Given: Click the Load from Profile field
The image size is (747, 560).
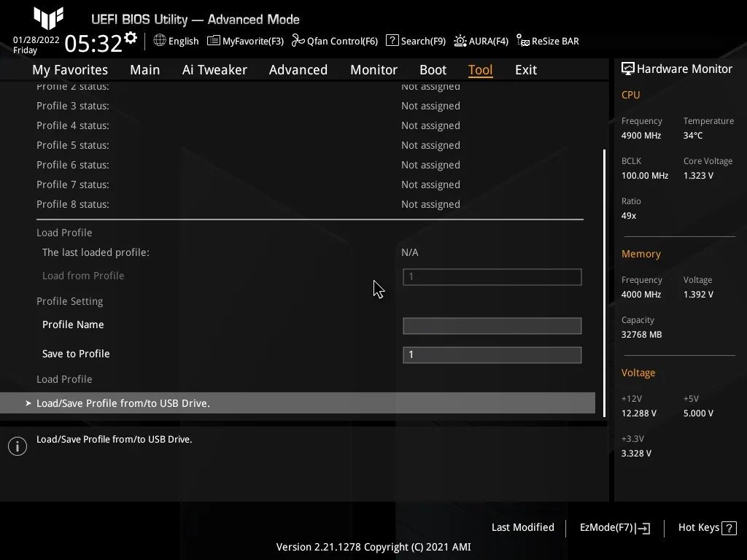Looking at the screenshot, I should pos(492,277).
